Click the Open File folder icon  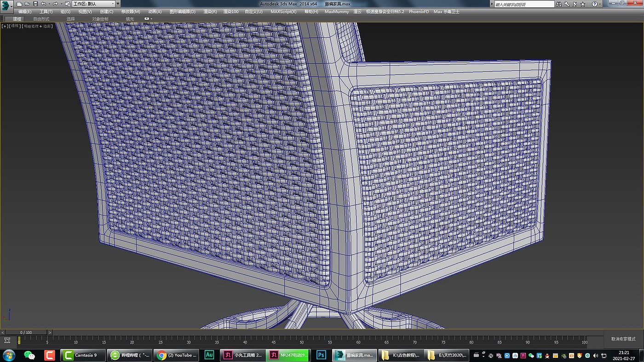(27, 4)
